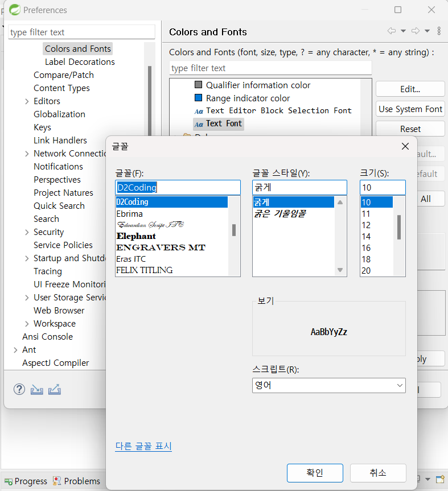Select font size 14
This screenshot has height=491, width=448.
[376, 237]
